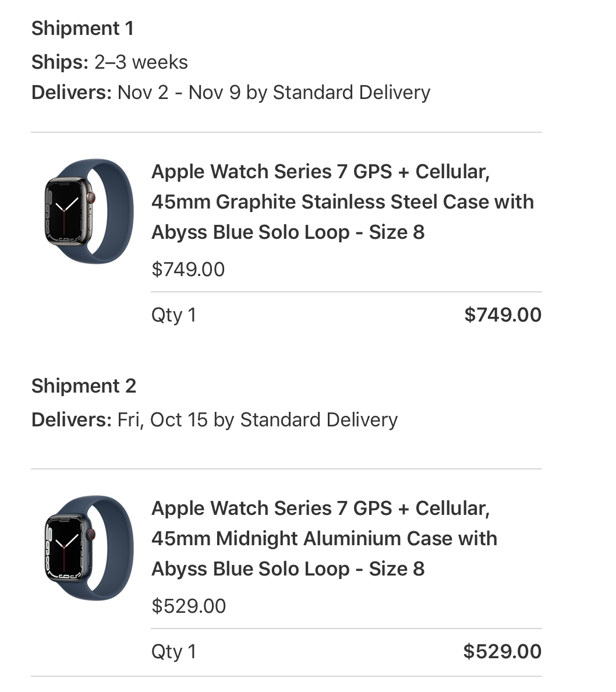Click the bold $749.00 line total
Viewport: 616px width, 692px height.
click(x=503, y=315)
